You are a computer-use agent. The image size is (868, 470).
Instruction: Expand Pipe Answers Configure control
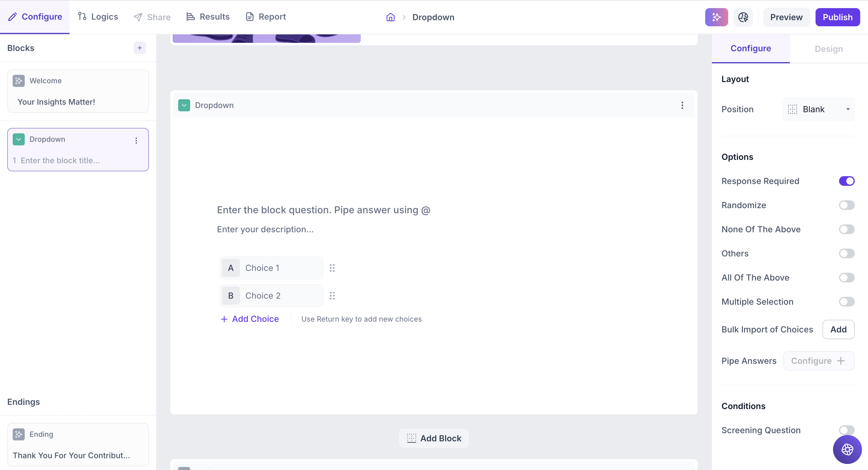click(818, 361)
